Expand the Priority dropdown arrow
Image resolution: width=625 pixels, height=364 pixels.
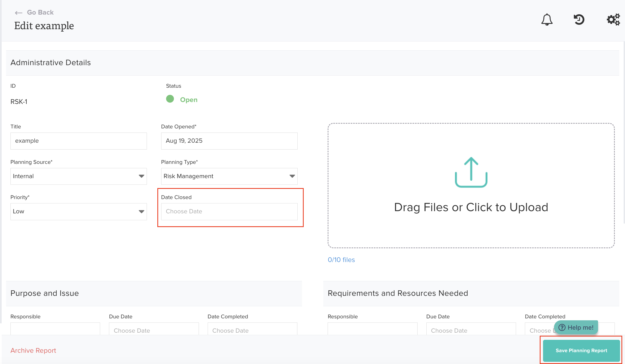(x=141, y=211)
